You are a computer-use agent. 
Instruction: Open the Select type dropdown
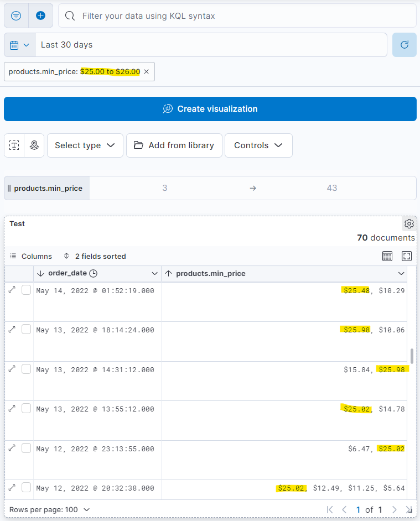click(x=85, y=145)
